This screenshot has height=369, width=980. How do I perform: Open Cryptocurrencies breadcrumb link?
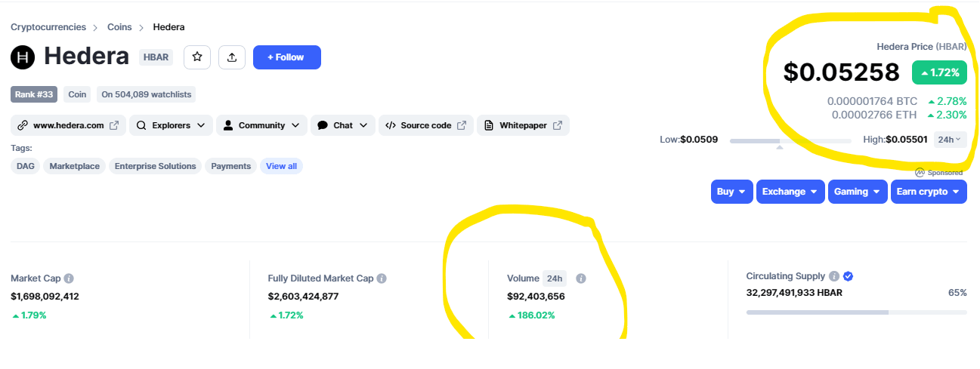point(48,27)
